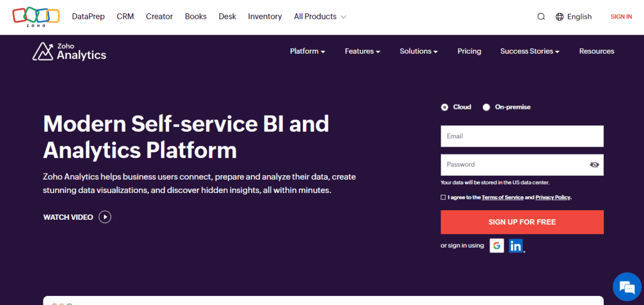Click the SIGN IN link

[621, 17]
